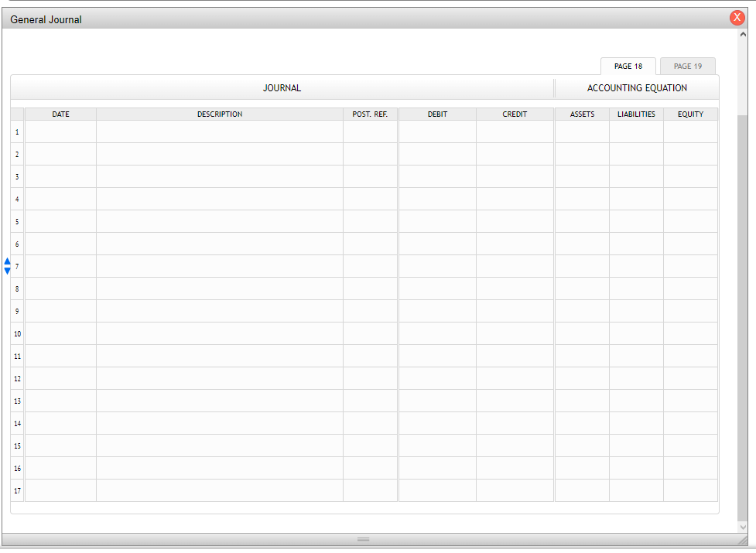Click the Debit cell in row 3

(437, 176)
